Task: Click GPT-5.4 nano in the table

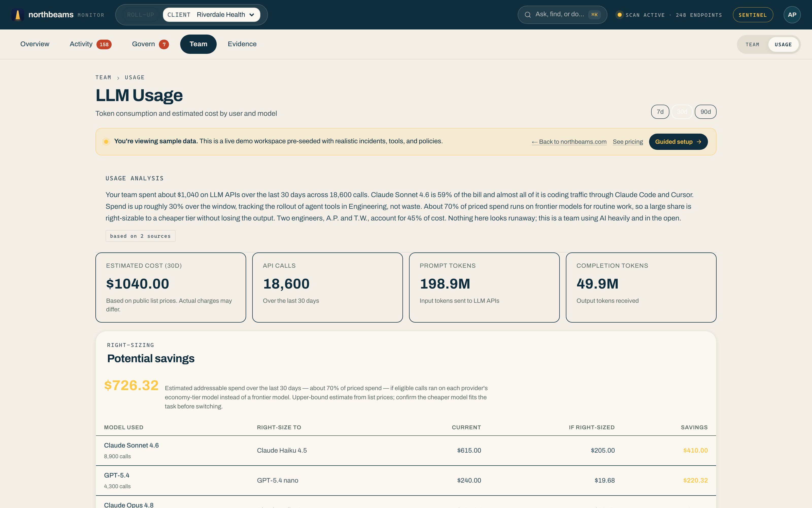Action: pos(278,481)
